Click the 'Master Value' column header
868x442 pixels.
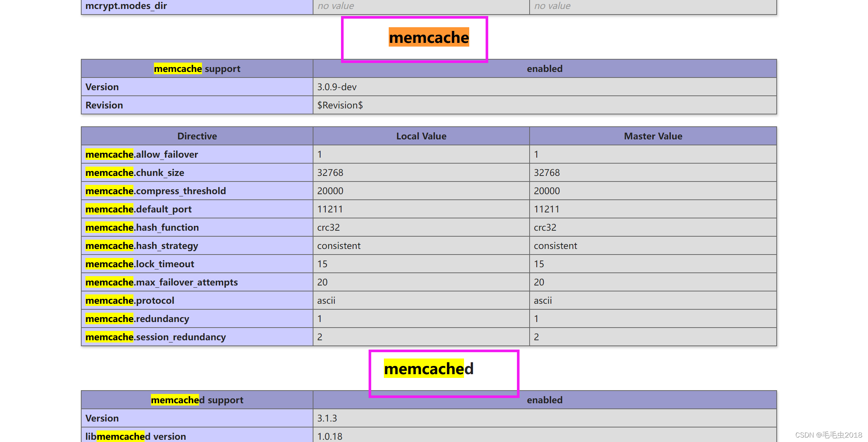click(653, 136)
